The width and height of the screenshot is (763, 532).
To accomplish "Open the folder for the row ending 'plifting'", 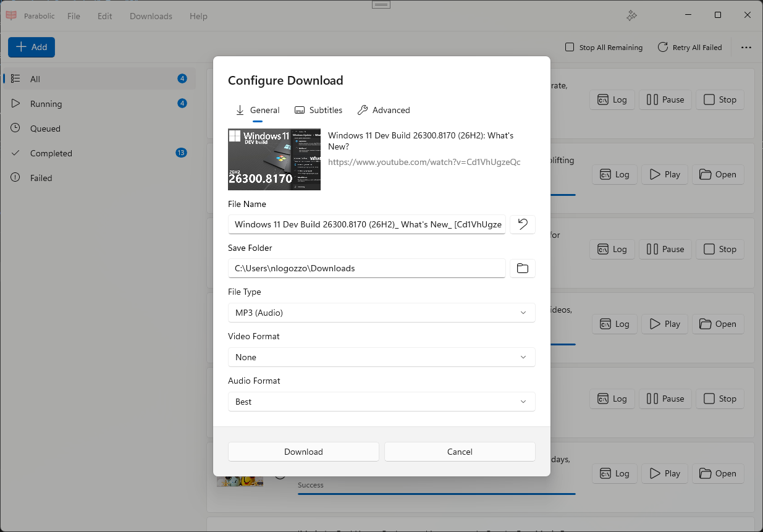I will click(x=718, y=174).
